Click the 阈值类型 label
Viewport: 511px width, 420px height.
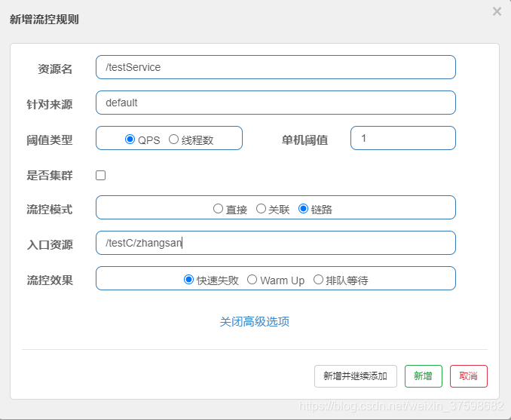(50, 140)
